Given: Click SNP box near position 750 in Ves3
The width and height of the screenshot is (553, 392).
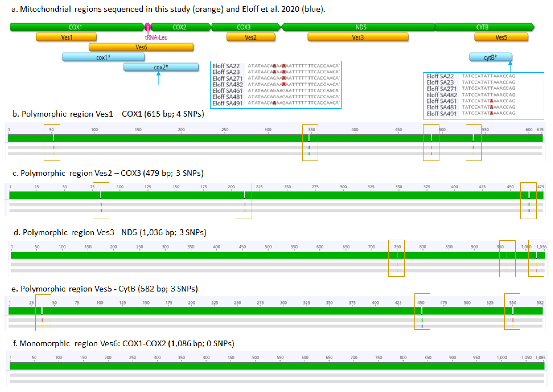Looking at the screenshot, I should coord(396,258).
